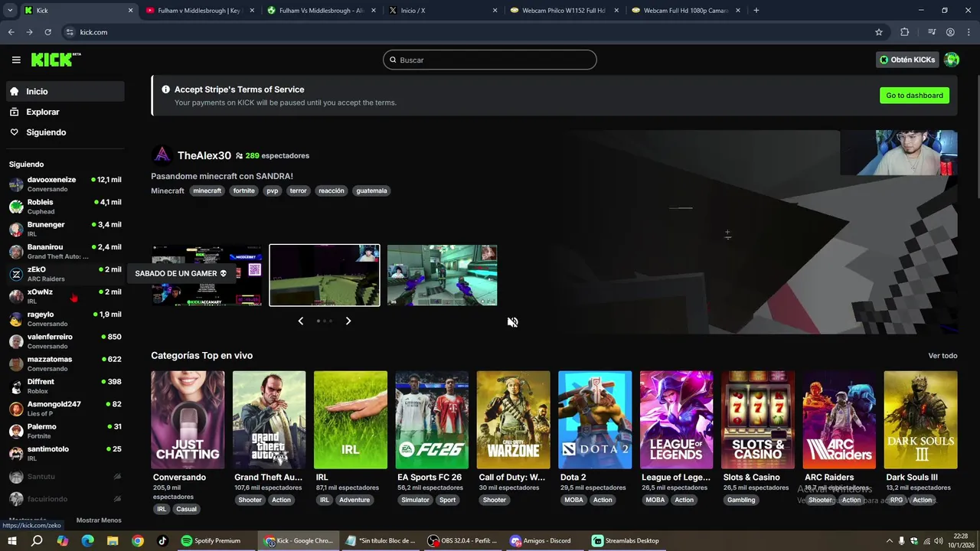The image size is (980, 551).
Task: Go to Inicio in sidebar
Action: [x=65, y=91]
